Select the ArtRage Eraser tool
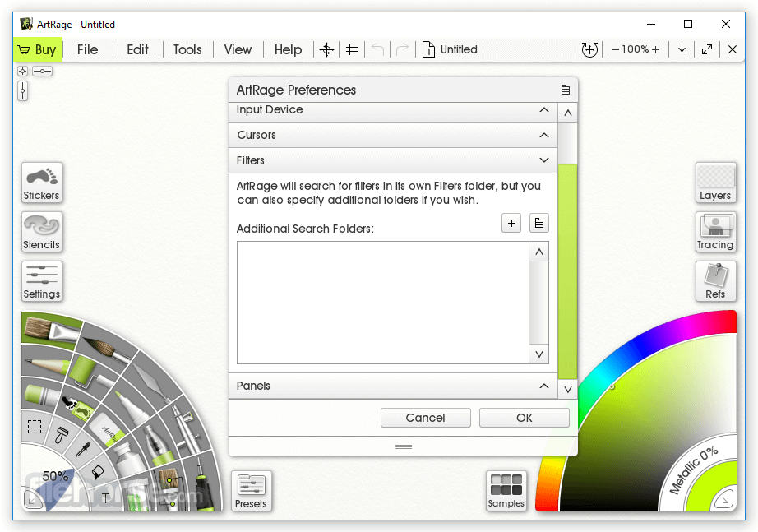This screenshot has height=532, width=758. click(x=108, y=429)
